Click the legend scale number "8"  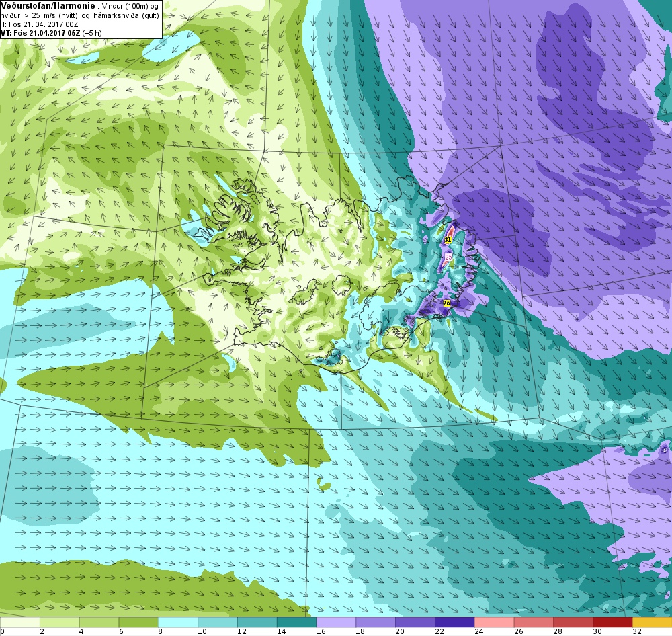click(x=161, y=631)
